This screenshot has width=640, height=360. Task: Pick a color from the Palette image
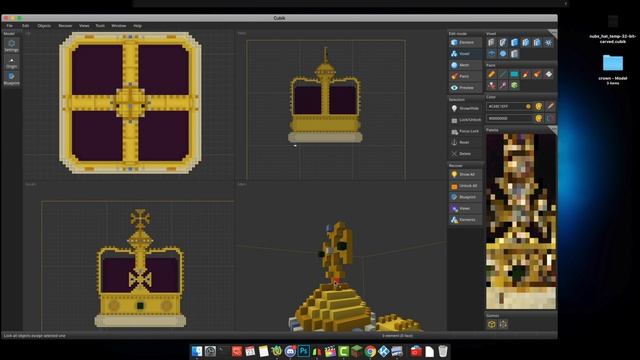click(521, 221)
